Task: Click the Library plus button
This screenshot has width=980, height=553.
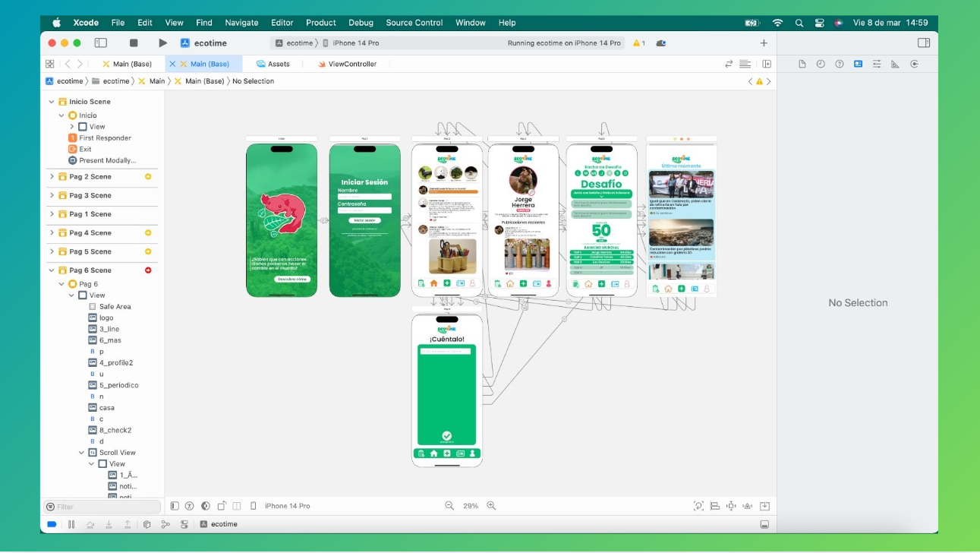Action: [764, 43]
